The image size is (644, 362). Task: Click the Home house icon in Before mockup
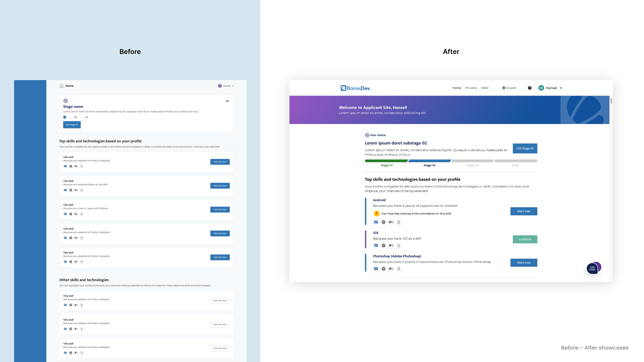click(x=61, y=86)
